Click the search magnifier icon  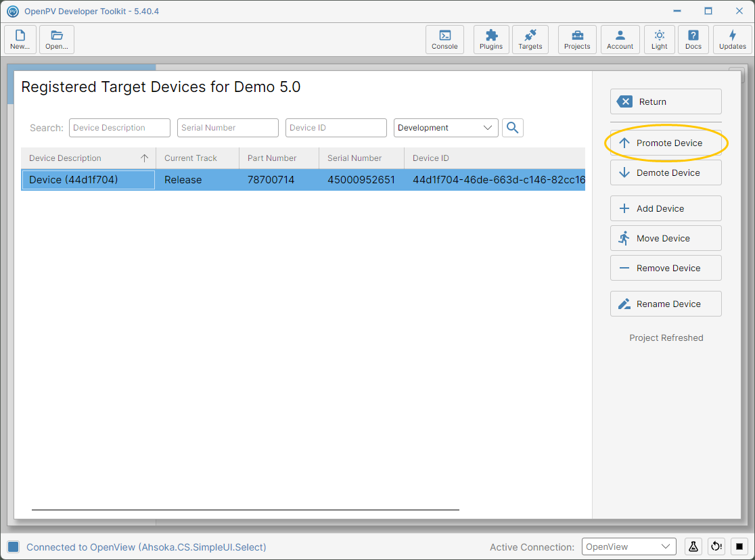click(512, 128)
